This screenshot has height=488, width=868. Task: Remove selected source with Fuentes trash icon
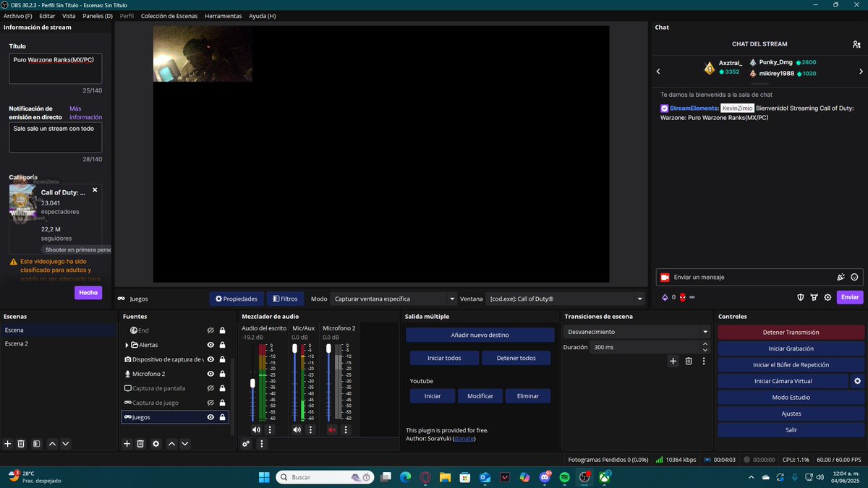(140, 443)
